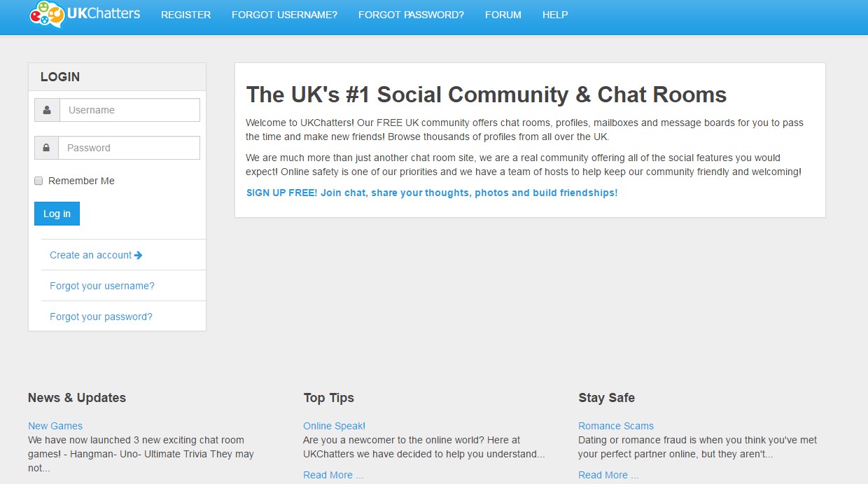Open the FORUM menu item
This screenshot has height=484, width=868.
point(503,14)
